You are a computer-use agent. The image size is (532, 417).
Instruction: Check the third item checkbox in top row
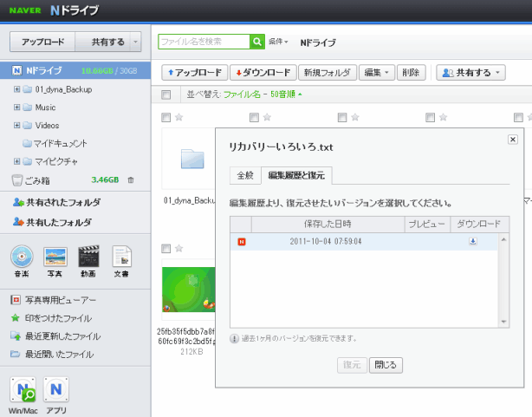pyautogui.click(x=342, y=118)
